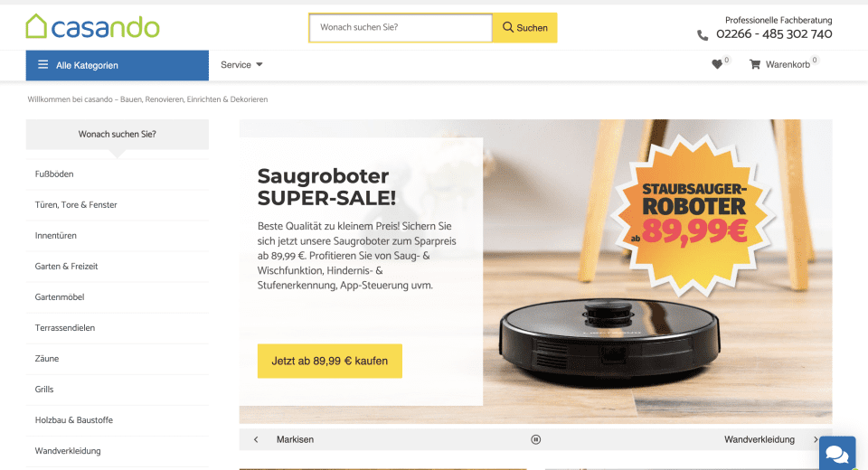Click the phone handset icon
The height and width of the screenshot is (470, 868).
pos(703,35)
